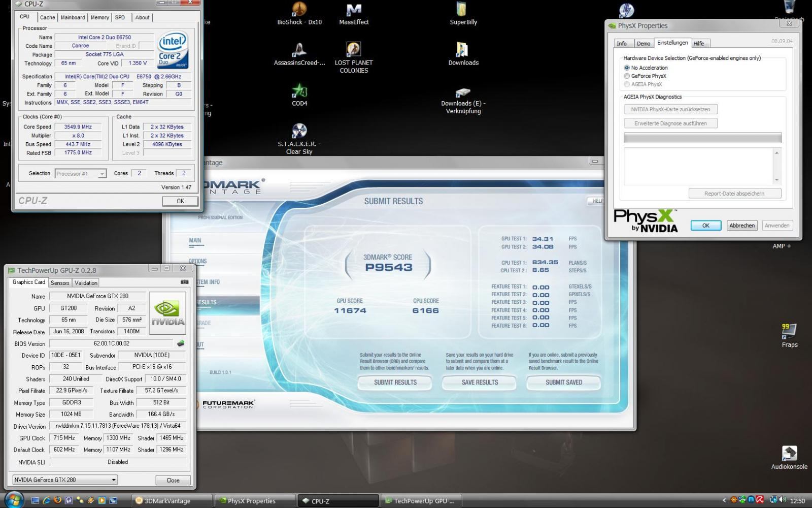The width and height of the screenshot is (812, 508).
Task: Open the volume tray icon
Action: coord(782,500)
